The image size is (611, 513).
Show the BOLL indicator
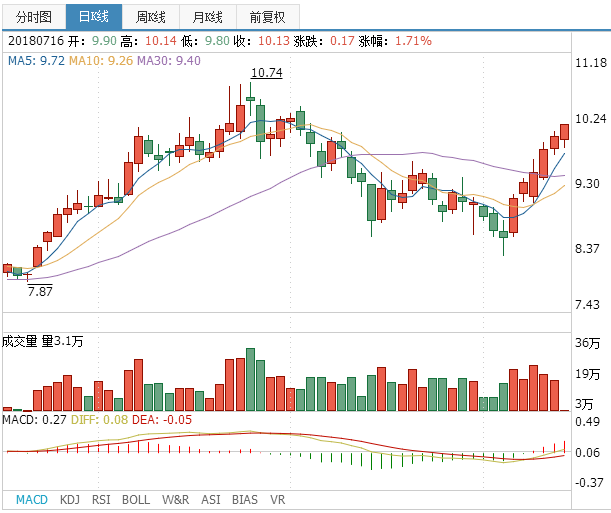click(x=136, y=499)
